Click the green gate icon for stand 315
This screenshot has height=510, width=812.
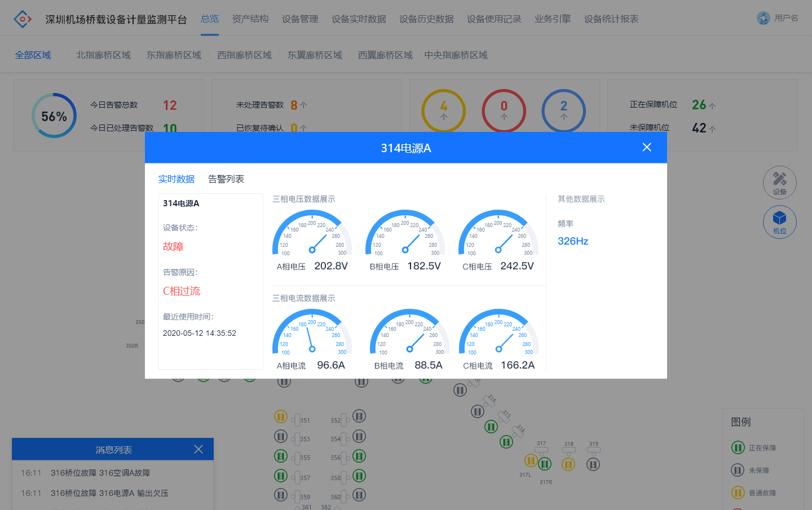click(491, 427)
